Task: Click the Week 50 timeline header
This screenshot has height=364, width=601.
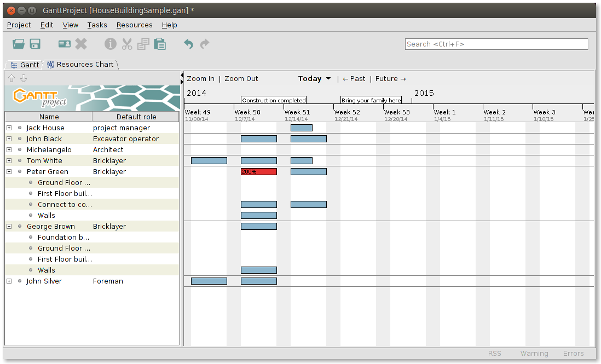Action: coord(247,112)
